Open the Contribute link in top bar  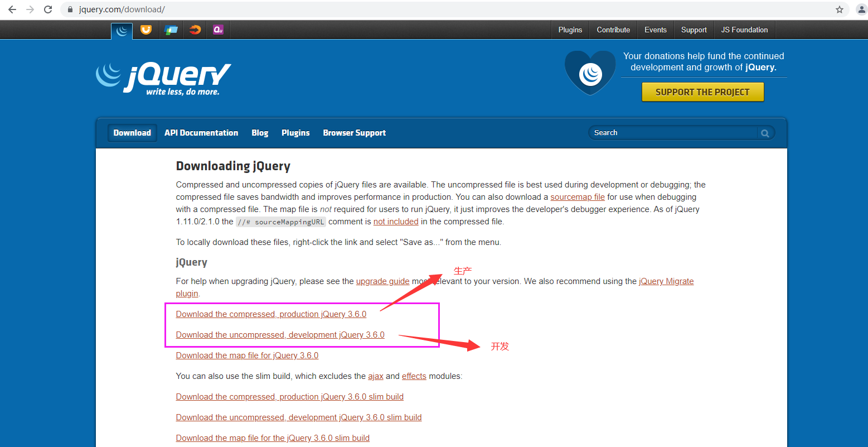tap(613, 30)
